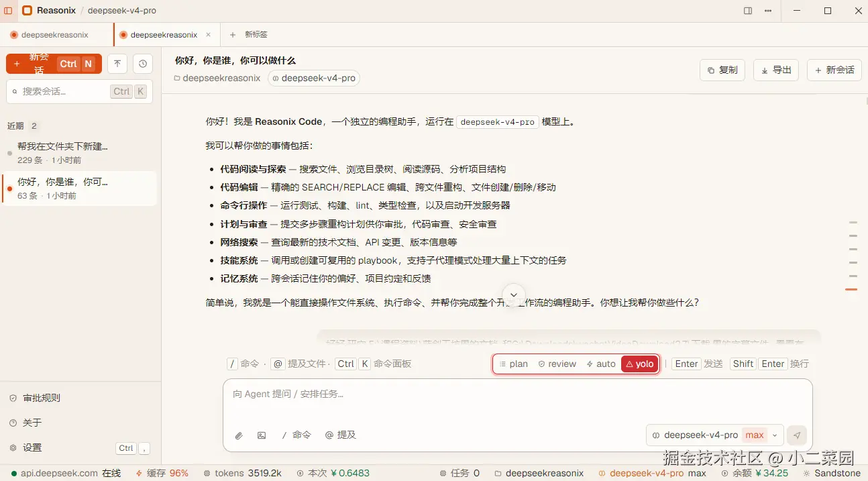Click deepseek-v4-pro in title bar breadcrumb
868x481 pixels.
click(123, 11)
